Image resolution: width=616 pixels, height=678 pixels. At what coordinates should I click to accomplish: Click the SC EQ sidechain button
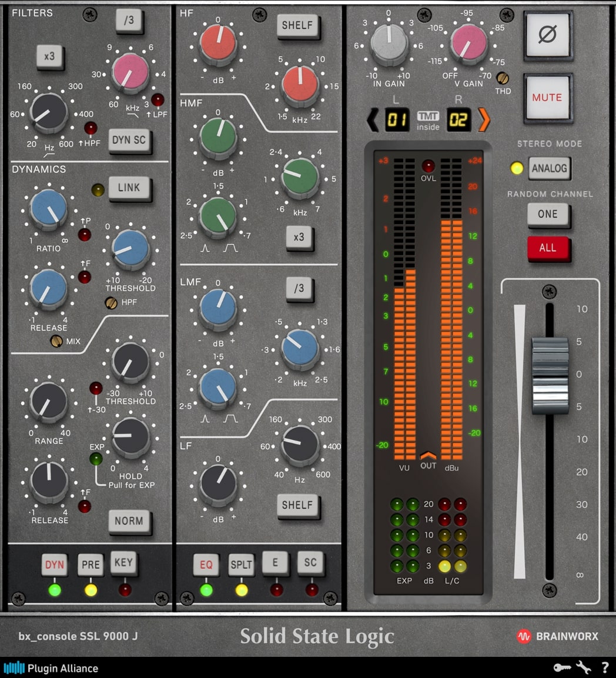tap(310, 562)
